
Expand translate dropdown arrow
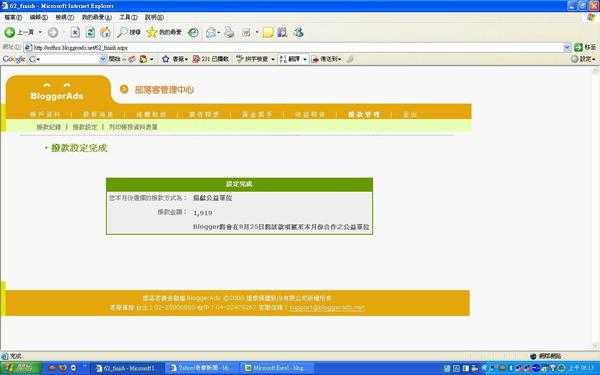pyautogui.click(x=305, y=59)
